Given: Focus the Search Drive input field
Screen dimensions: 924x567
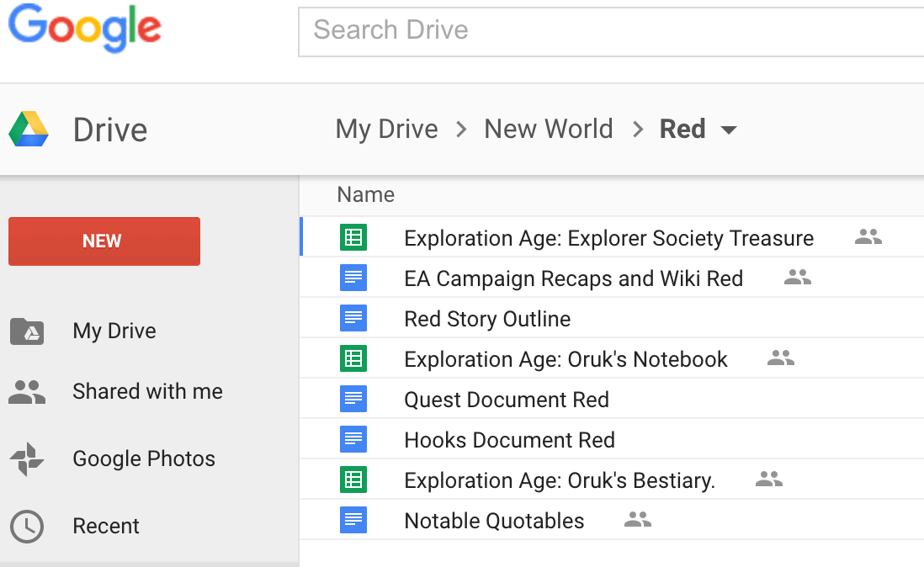Looking at the screenshot, I should tap(610, 31).
